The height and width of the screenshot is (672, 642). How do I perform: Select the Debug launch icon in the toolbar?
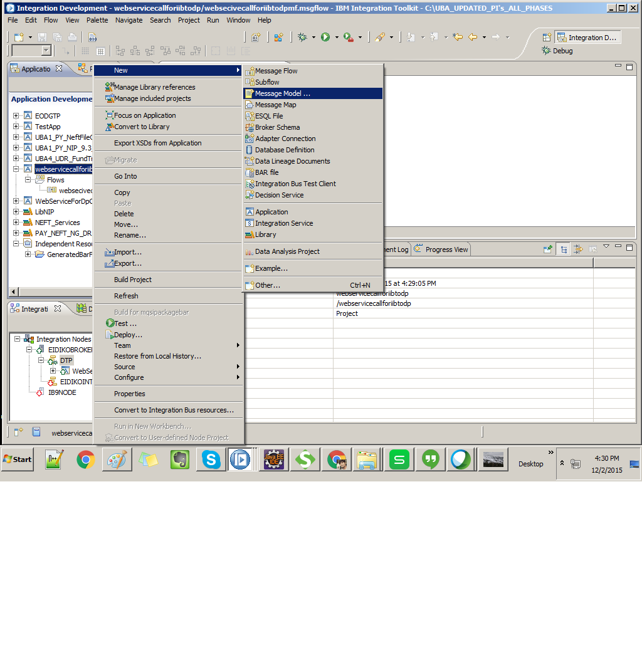pyautogui.click(x=303, y=37)
